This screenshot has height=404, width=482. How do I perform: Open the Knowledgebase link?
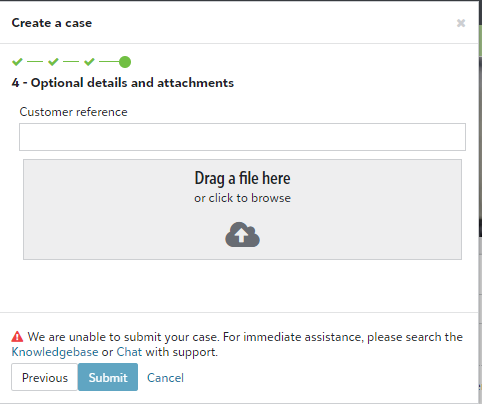coord(55,352)
